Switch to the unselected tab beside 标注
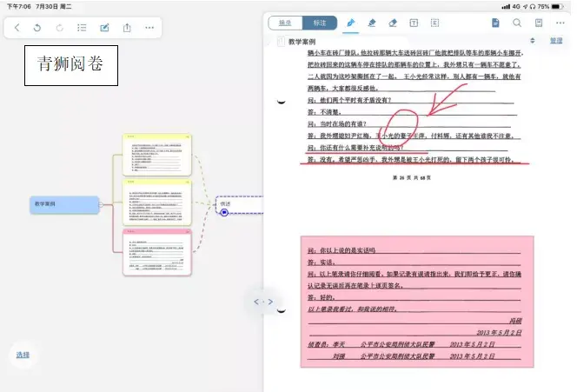This screenshot has width=577, height=392. coord(285,23)
